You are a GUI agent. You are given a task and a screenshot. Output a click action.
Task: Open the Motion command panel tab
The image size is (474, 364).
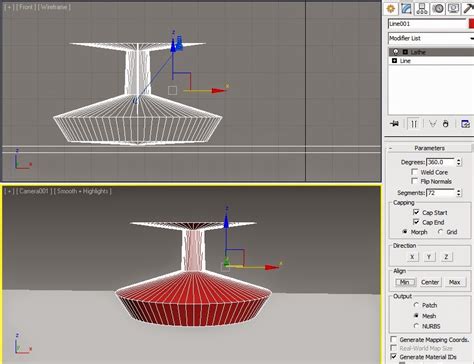[x=438, y=8]
